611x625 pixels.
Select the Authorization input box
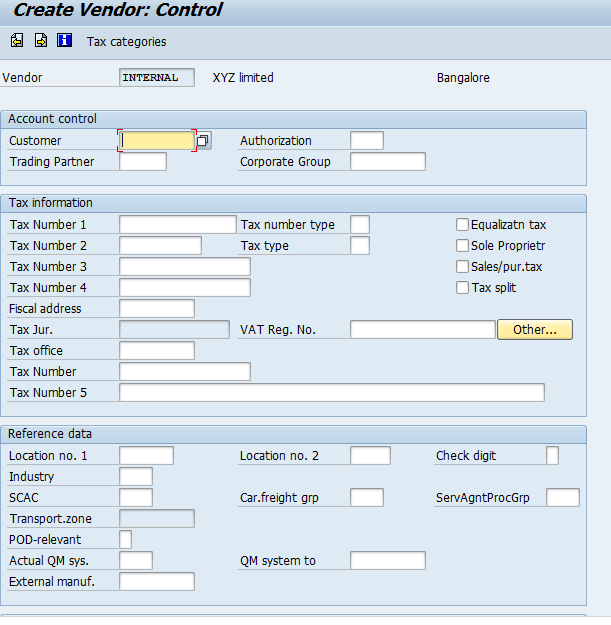pyautogui.click(x=367, y=141)
